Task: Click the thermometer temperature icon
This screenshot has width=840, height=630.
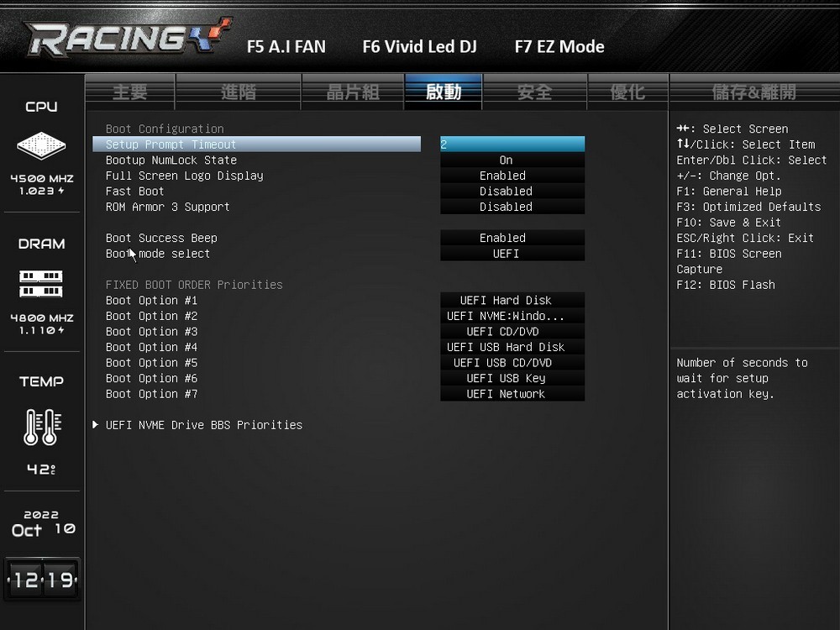Action: 42,427
